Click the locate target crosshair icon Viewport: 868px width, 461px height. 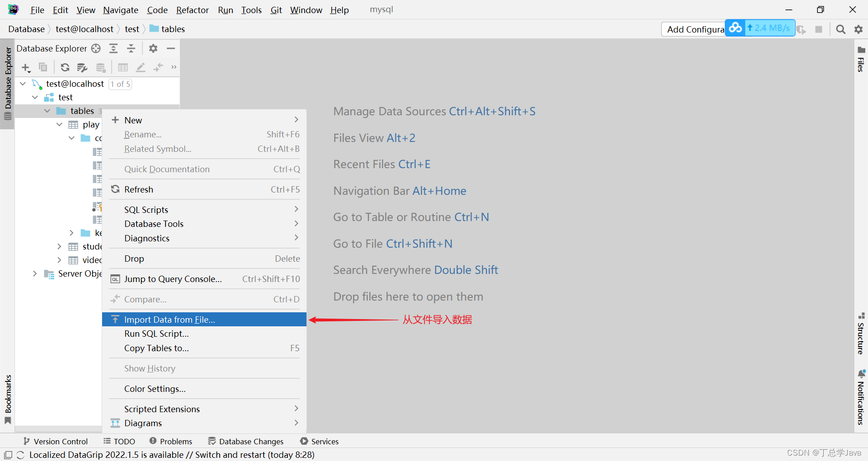click(x=96, y=48)
